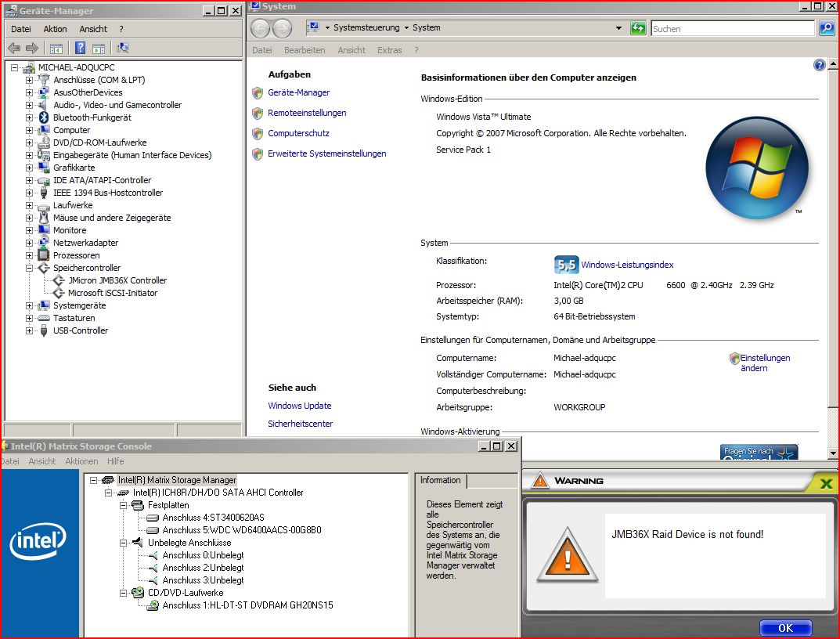This screenshot has width=840, height=639.
Task: Click Windows-Leistungsindex 5,5 score badge
Action: 566,265
